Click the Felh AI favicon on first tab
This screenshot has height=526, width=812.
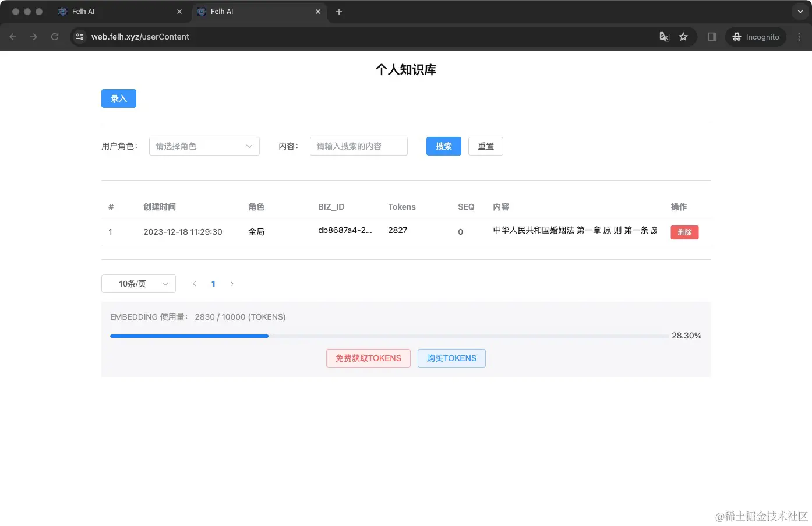point(62,11)
